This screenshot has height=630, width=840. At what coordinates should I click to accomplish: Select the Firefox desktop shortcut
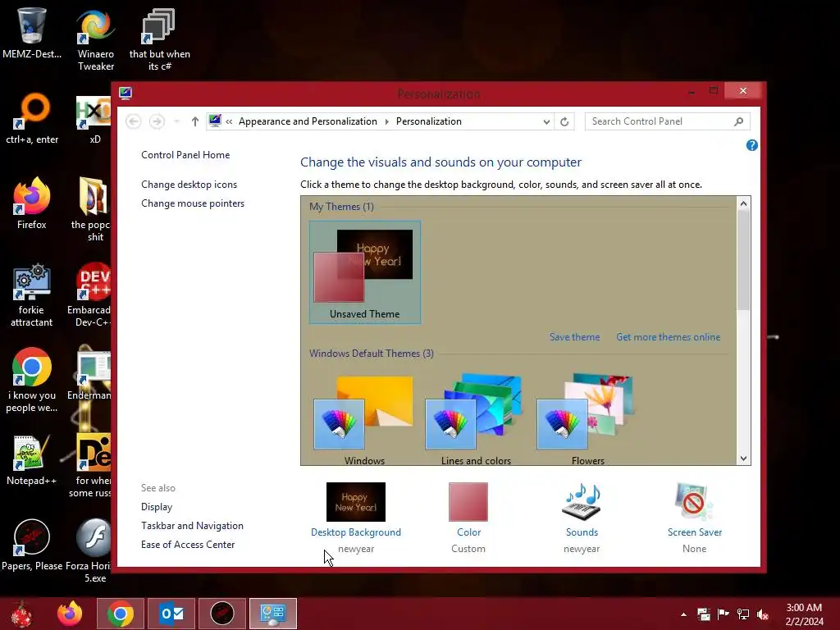pos(32,203)
